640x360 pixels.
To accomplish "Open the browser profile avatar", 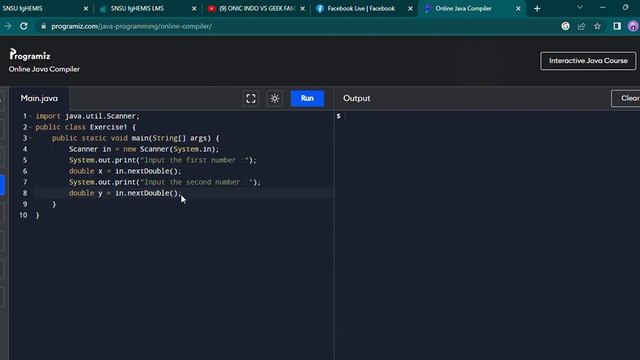I will tap(633, 26).
